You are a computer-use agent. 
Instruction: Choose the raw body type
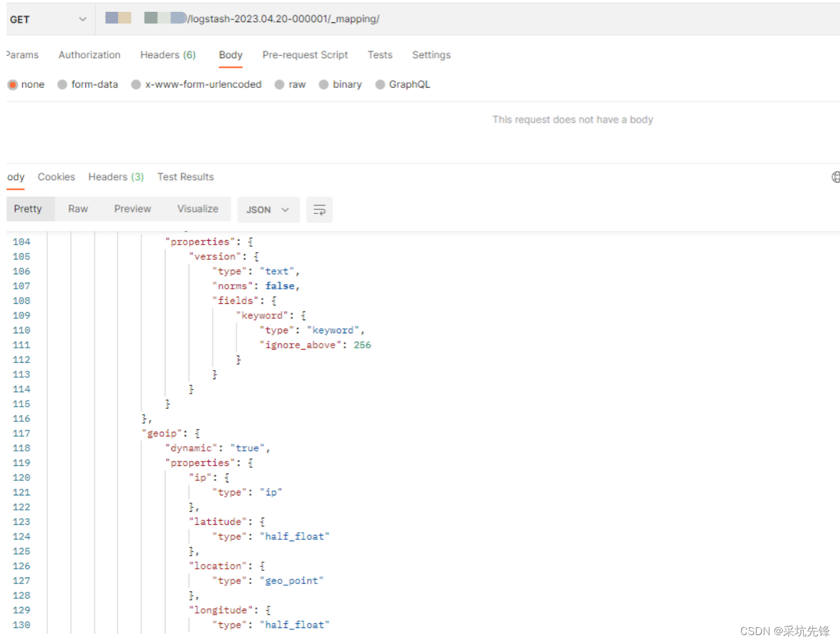click(x=290, y=85)
